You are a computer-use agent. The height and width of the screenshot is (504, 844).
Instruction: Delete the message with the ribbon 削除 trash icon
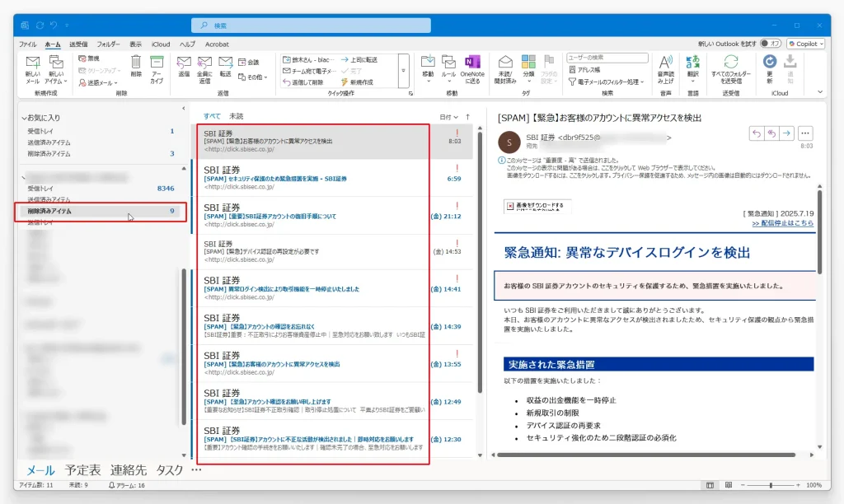(136, 66)
